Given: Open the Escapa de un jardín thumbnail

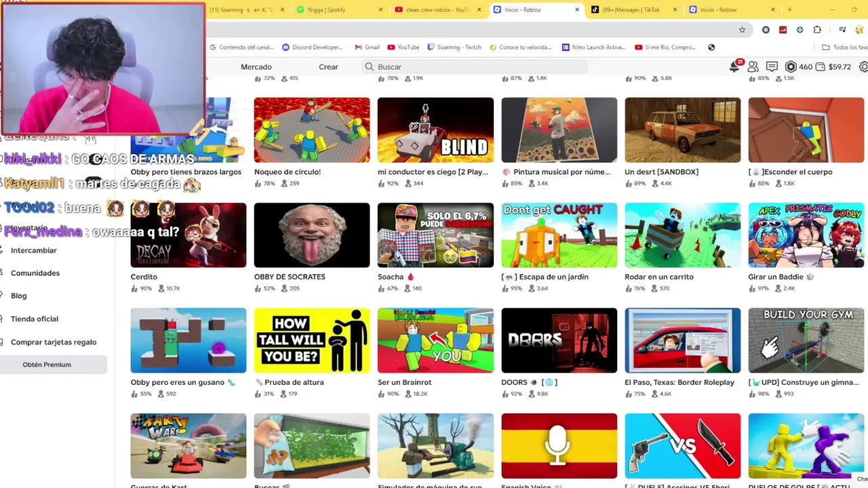Looking at the screenshot, I should pyautogui.click(x=559, y=235).
